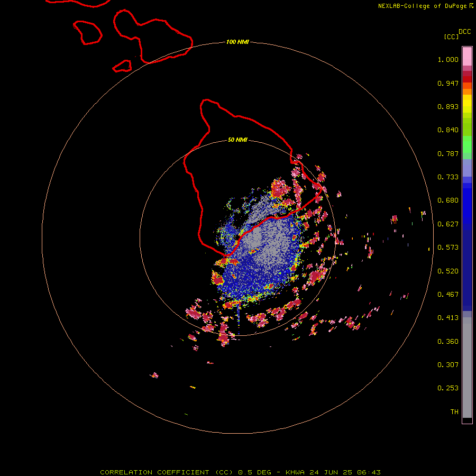476x476 pixels.
Task: Click the 0.413 scale value
Action: pyautogui.click(x=448, y=318)
